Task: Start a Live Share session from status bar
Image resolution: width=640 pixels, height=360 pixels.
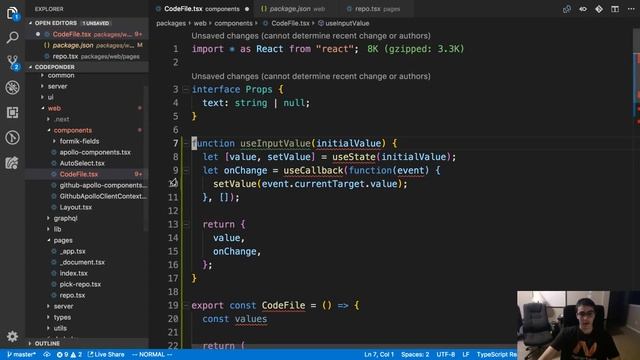Action: [106, 354]
